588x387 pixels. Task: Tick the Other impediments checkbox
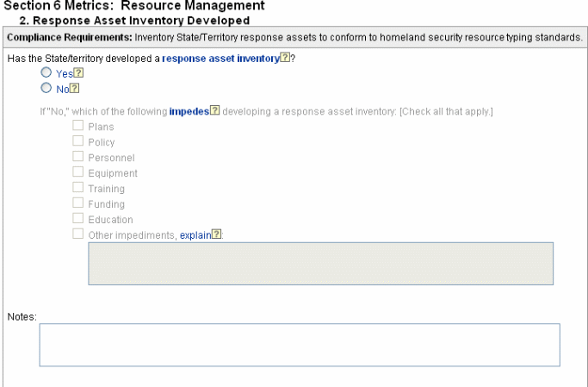(x=78, y=234)
